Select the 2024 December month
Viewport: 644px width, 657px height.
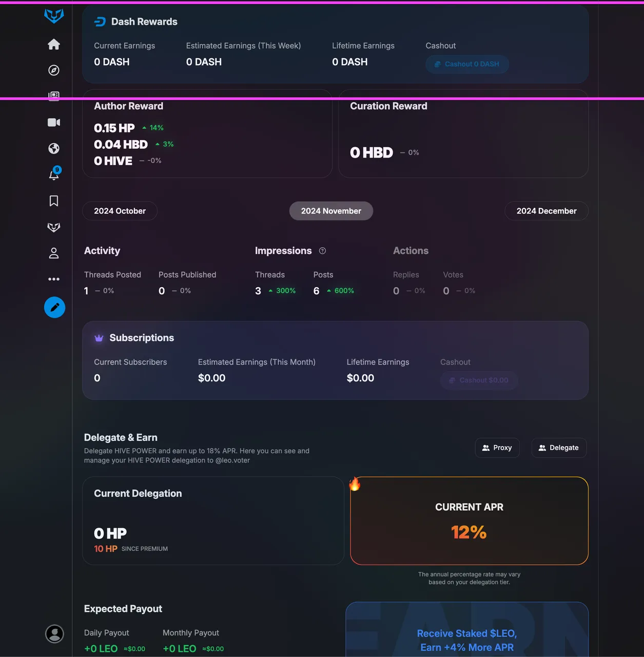coord(547,211)
